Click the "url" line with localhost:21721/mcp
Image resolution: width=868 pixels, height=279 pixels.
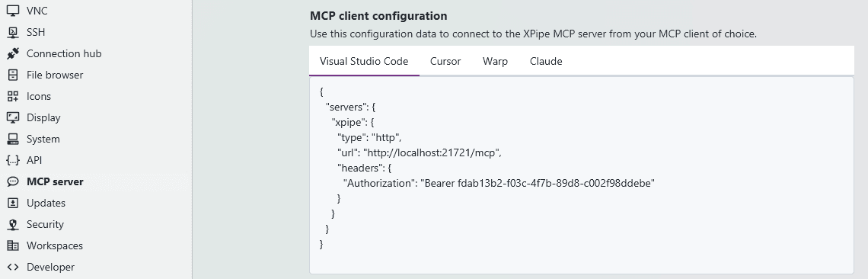[x=420, y=152]
